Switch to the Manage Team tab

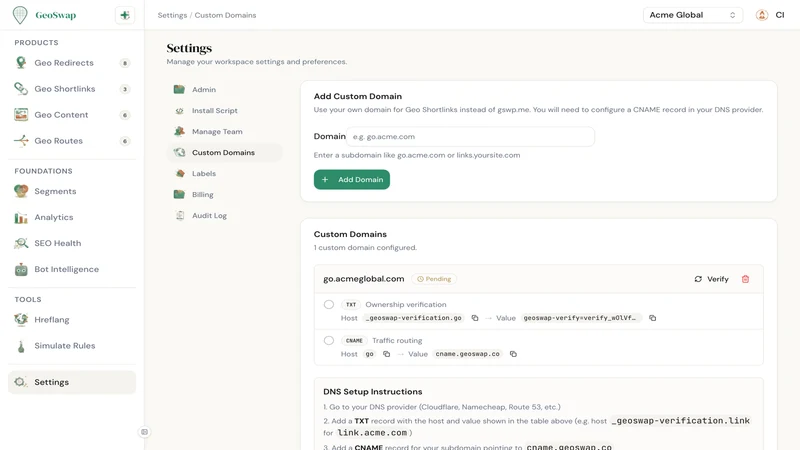pyautogui.click(x=224, y=131)
